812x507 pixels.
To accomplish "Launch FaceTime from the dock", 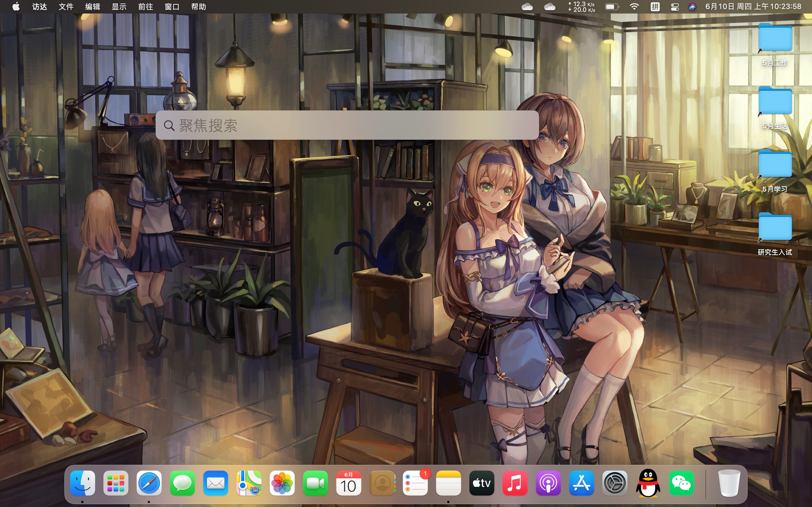I will pos(315,483).
